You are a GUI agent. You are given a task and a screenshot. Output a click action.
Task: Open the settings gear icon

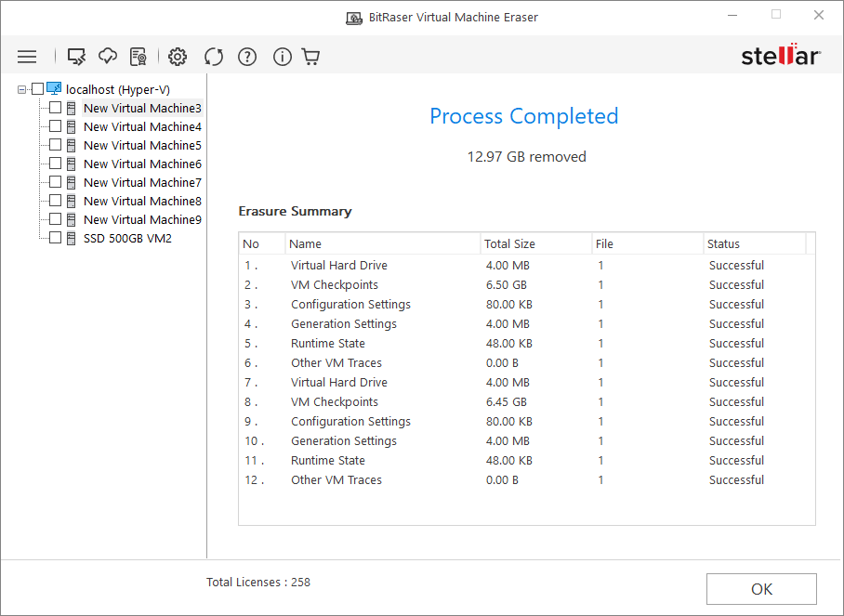click(x=178, y=57)
